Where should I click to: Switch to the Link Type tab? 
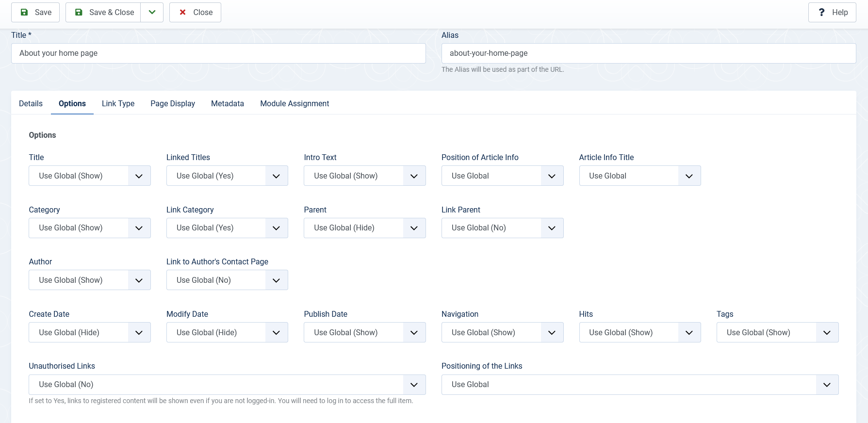pos(118,103)
